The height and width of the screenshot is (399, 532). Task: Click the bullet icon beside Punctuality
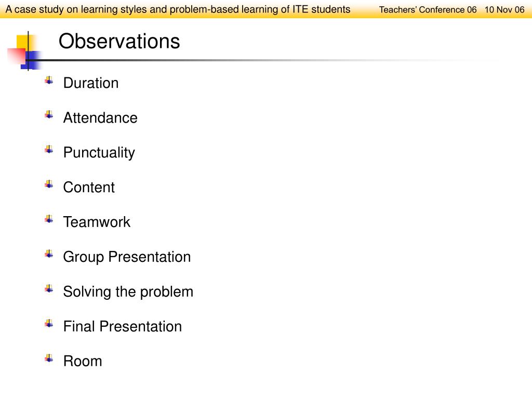(x=49, y=150)
